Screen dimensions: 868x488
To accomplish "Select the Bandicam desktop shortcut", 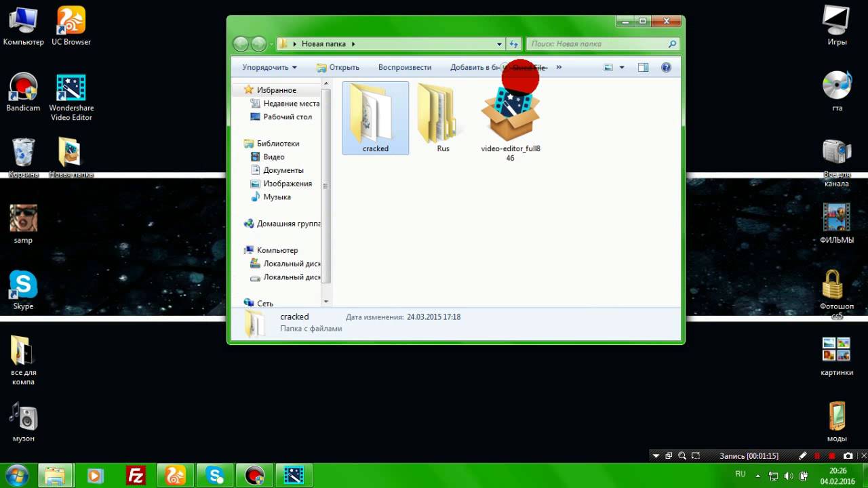I will pos(23,92).
